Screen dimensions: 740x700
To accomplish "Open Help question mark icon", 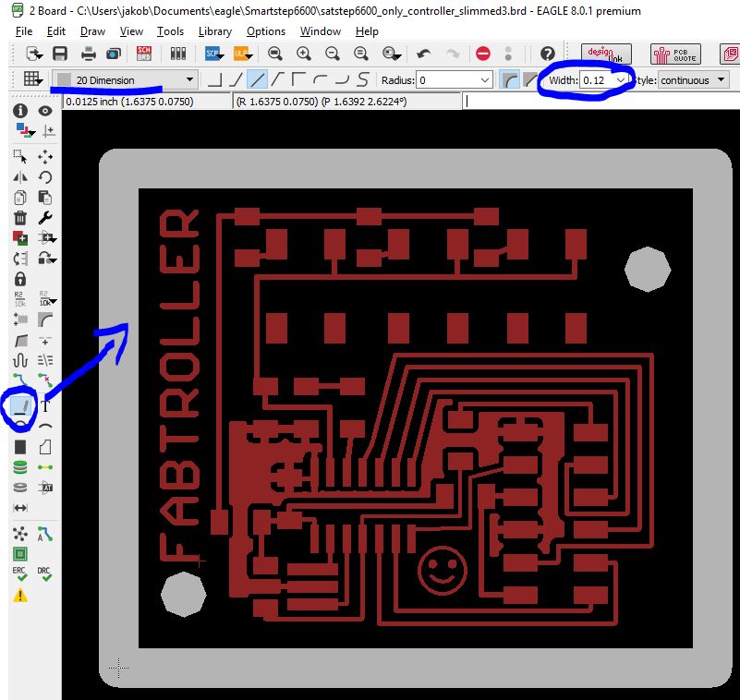I will 548,54.
